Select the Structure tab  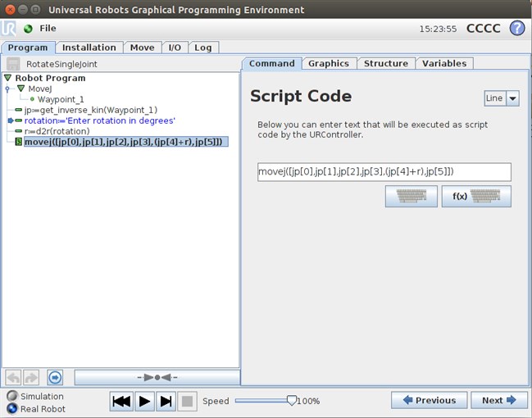click(386, 63)
